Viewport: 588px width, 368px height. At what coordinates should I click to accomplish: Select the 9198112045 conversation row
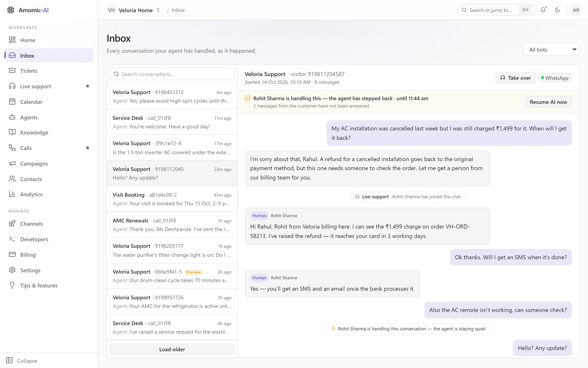point(172,173)
